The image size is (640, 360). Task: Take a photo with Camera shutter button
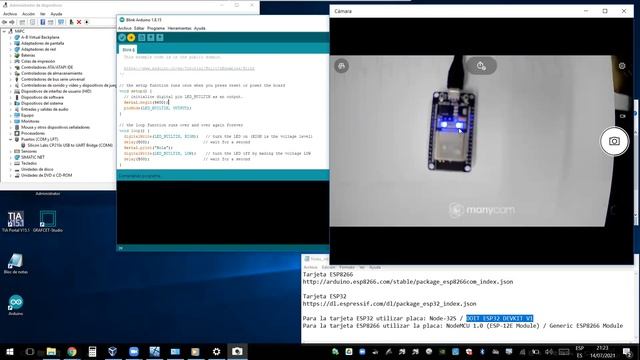[614, 141]
